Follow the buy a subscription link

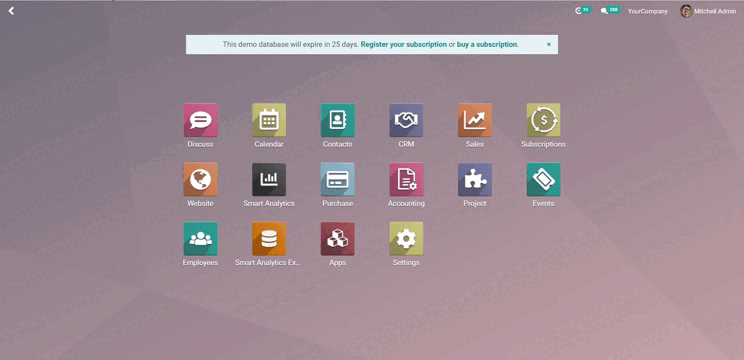tap(487, 44)
